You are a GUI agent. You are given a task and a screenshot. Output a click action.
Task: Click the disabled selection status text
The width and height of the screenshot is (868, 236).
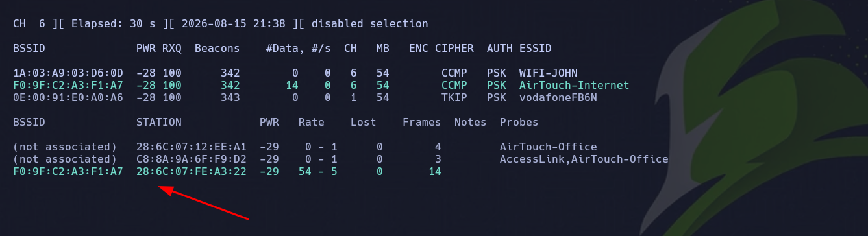[369, 23]
